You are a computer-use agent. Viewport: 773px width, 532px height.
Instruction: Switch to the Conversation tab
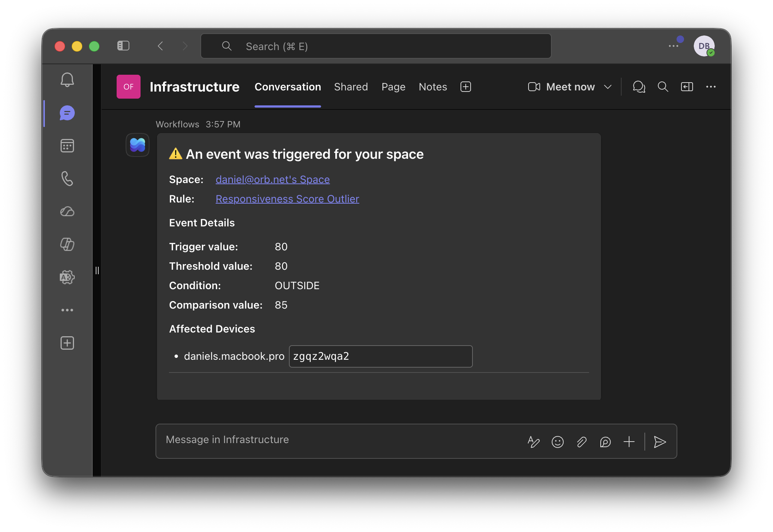[x=288, y=87]
